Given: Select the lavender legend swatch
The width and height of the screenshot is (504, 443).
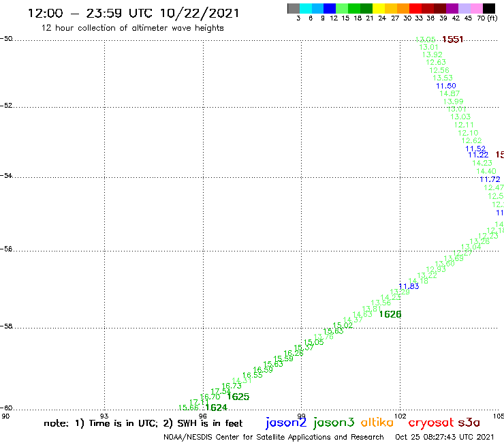Looking at the screenshot, I should tap(464, 8).
